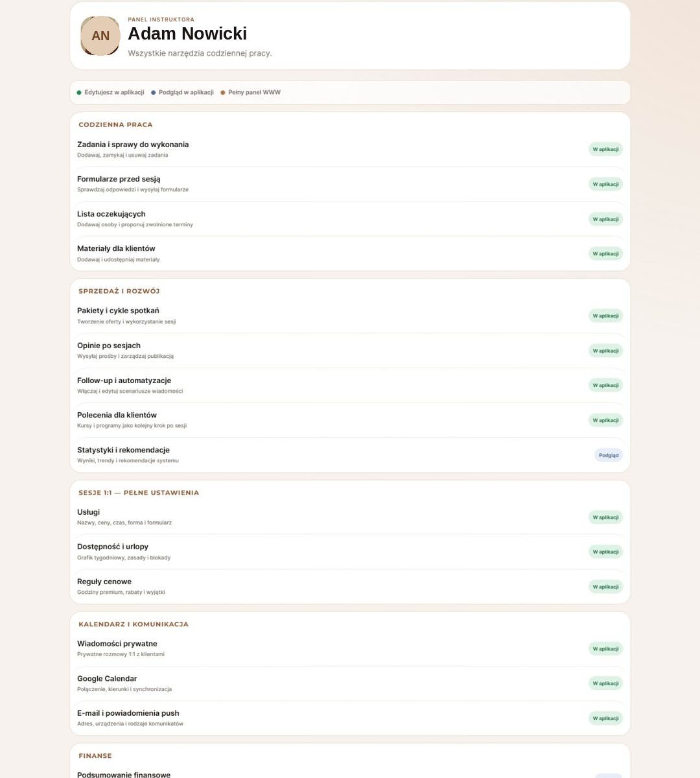The width and height of the screenshot is (700, 778).
Task: Open Zadania i sprawy do wykonania
Action: tap(350, 149)
